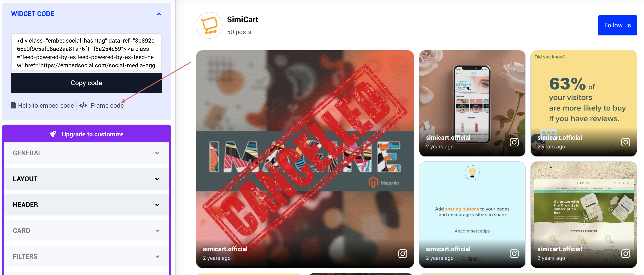This screenshot has height=275, width=644.
Task: Click the SimiCart profile logo
Action: (x=209, y=25)
